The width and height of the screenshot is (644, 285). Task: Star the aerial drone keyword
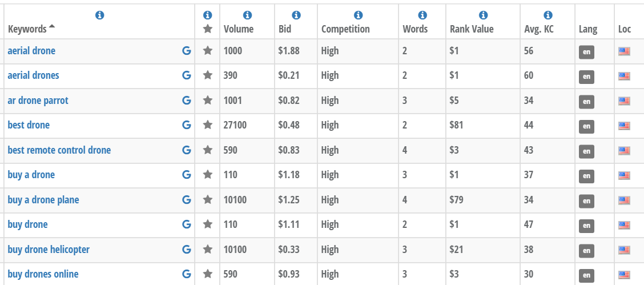click(x=208, y=51)
